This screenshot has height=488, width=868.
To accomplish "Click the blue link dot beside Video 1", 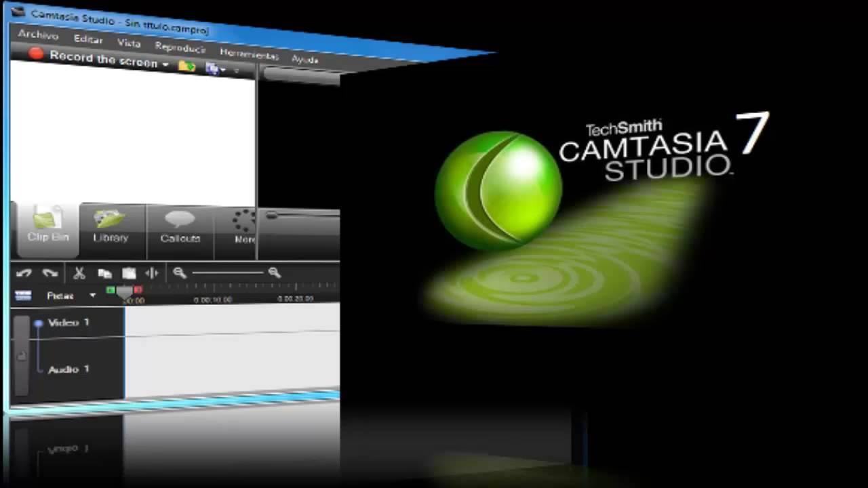I will (38, 324).
